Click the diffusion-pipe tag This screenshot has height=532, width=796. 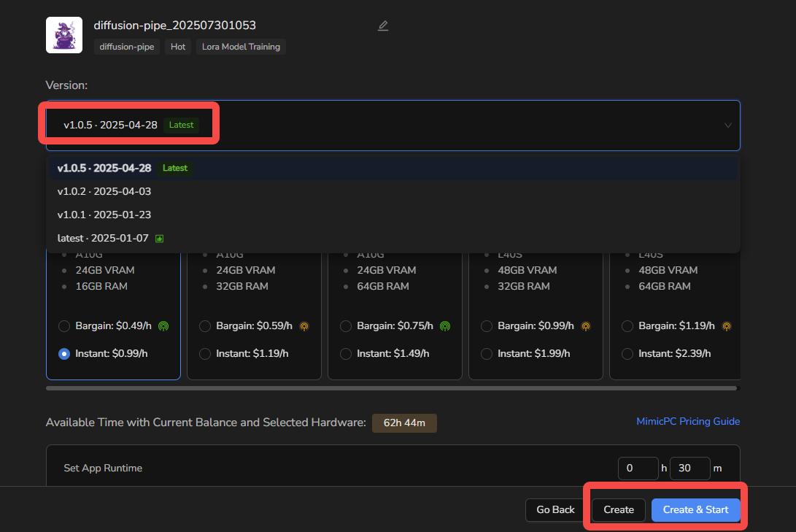pyautogui.click(x=126, y=47)
